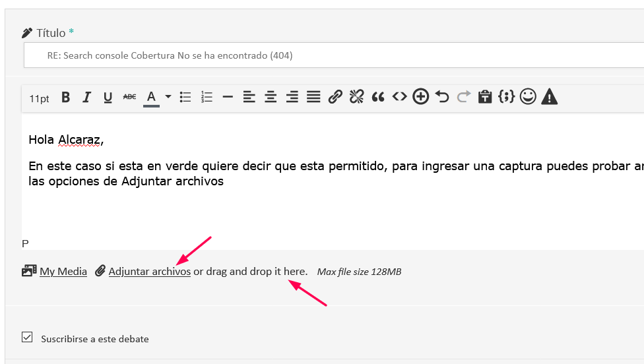
Task: Click the Max file size 128MB text
Action: click(x=359, y=272)
